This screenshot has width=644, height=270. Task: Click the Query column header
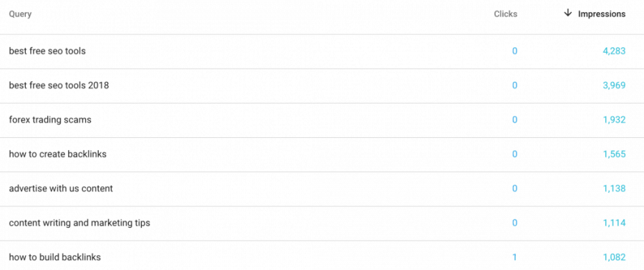click(x=20, y=14)
